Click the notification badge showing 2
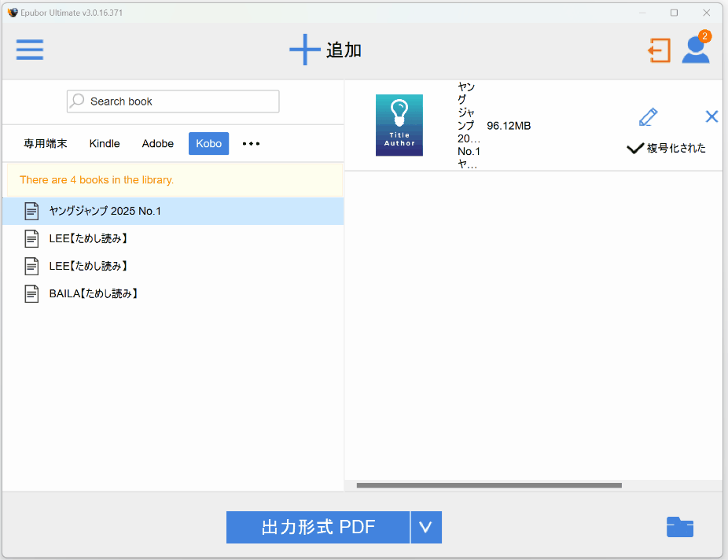Viewport: 728px width, 560px height. pos(704,36)
